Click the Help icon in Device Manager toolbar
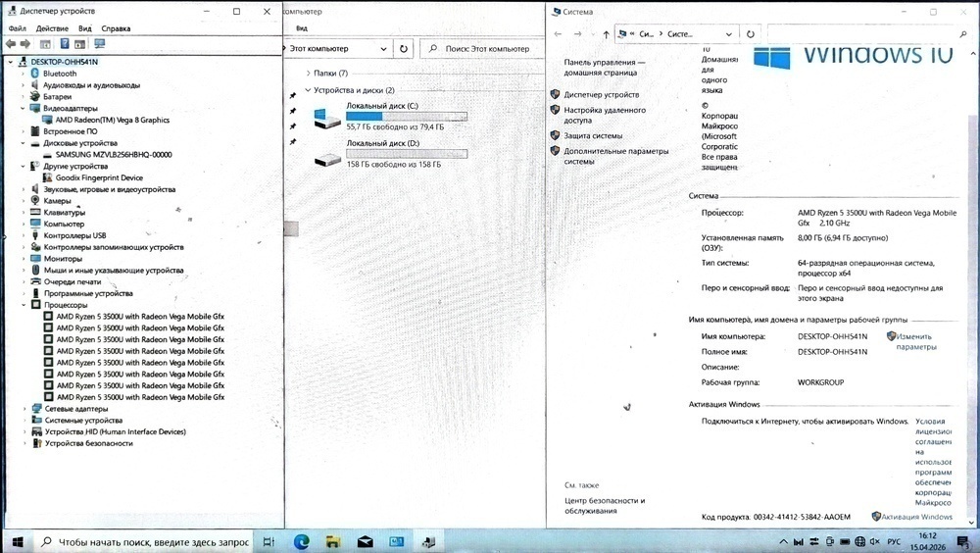 pos(66,44)
